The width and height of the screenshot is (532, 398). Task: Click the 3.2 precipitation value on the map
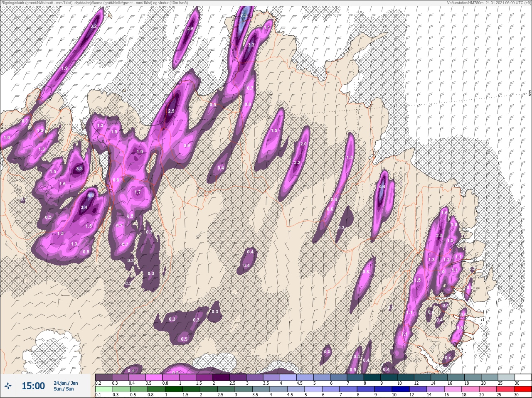pyautogui.click(x=94, y=26)
